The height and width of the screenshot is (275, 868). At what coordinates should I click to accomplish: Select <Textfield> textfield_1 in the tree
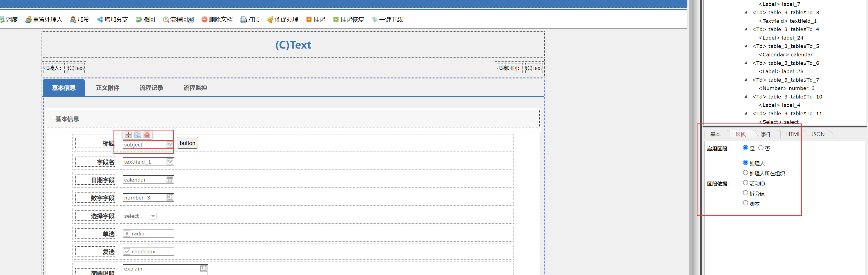click(787, 21)
